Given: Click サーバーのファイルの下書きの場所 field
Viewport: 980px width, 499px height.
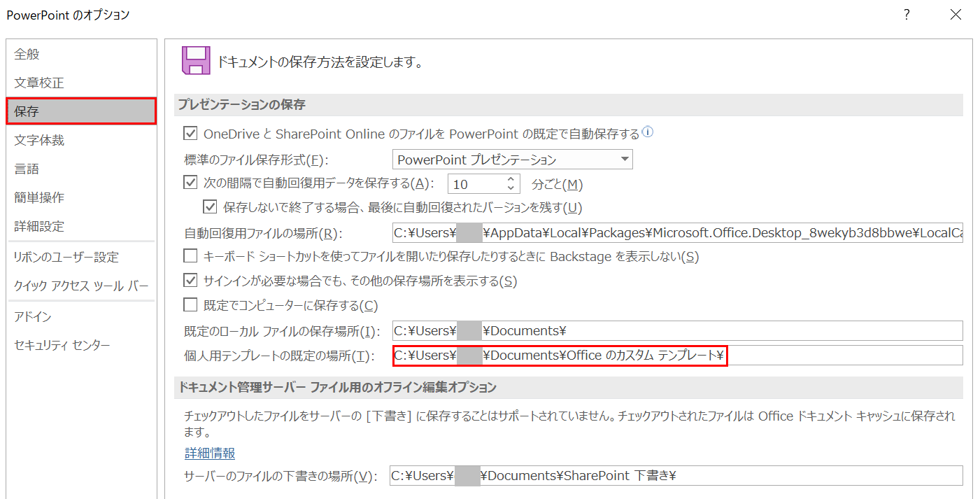Looking at the screenshot, I should (x=676, y=476).
